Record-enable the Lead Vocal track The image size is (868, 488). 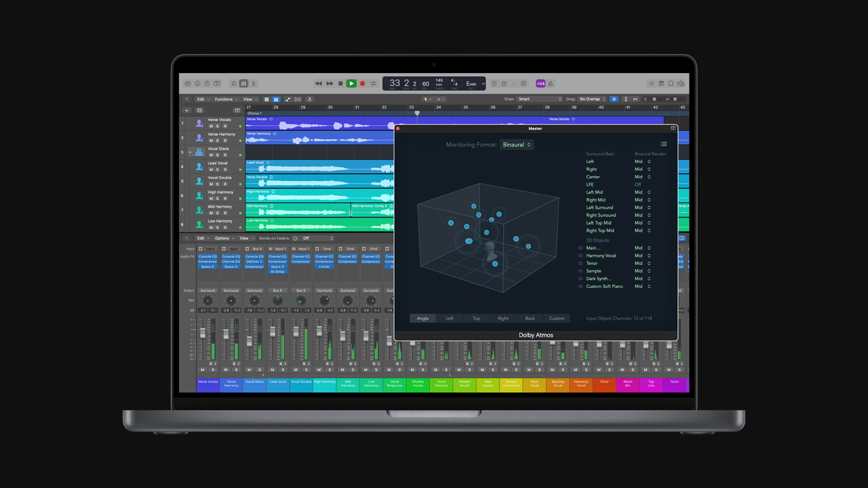coord(225,170)
